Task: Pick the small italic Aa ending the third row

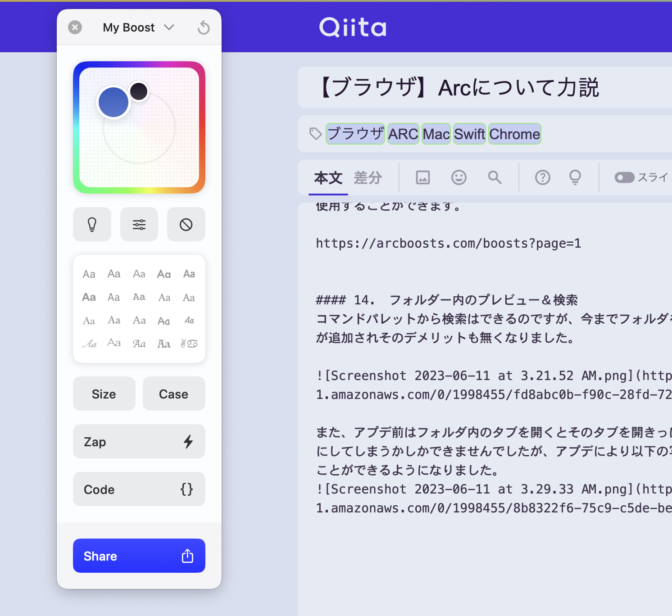Action: (x=189, y=321)
